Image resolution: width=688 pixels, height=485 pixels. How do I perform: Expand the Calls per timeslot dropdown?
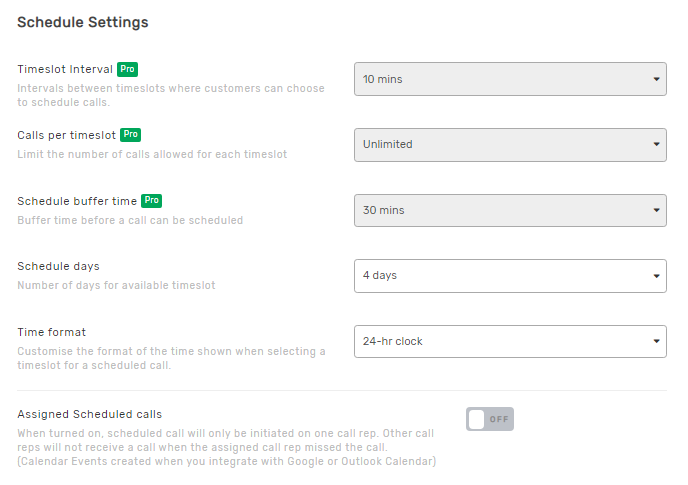510,144
